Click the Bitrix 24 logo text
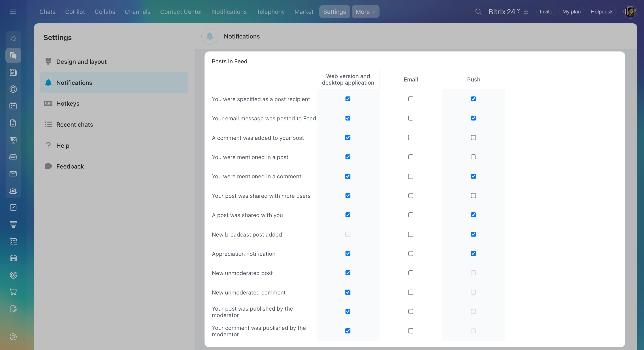Viewport: 644px width, 350px height. point(501,12)
